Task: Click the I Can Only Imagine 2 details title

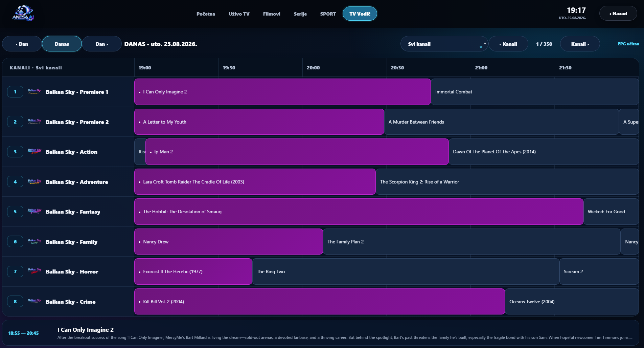Action: point(86,330)
